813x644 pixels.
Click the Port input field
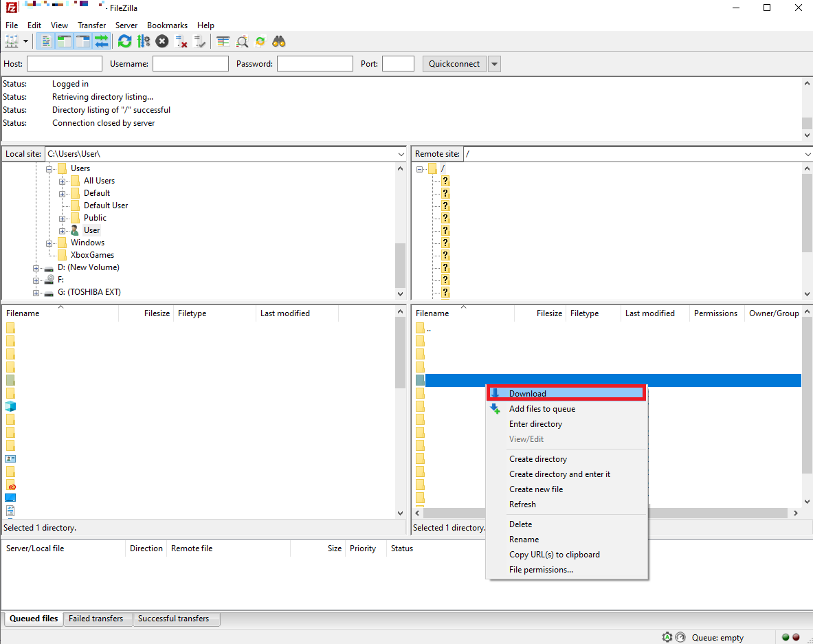click(398, 64)
